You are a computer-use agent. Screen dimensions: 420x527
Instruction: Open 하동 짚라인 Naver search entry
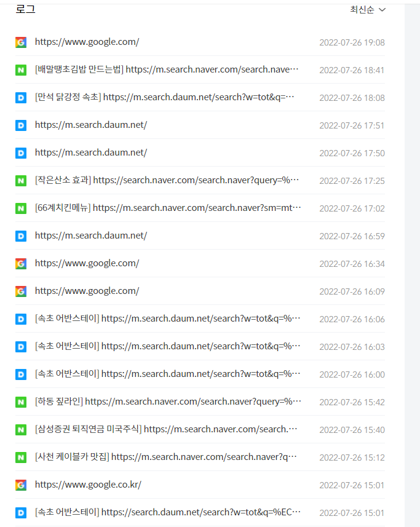coord(168,402)
